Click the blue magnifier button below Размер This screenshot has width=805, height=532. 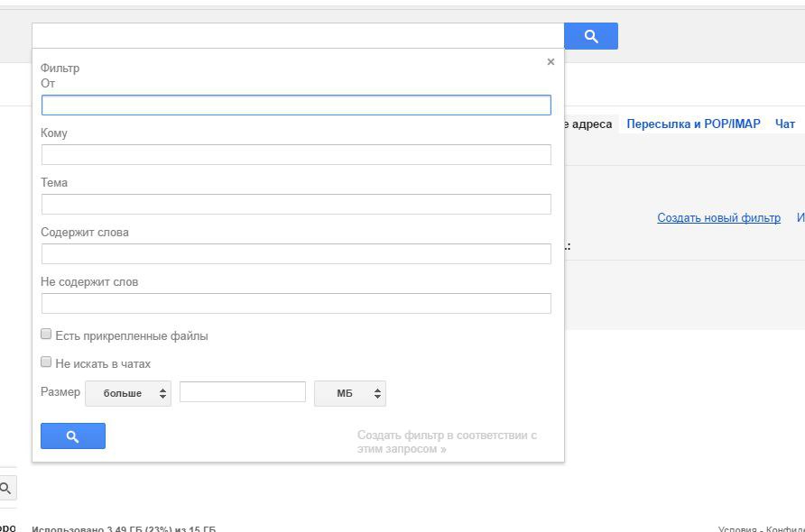73,436
